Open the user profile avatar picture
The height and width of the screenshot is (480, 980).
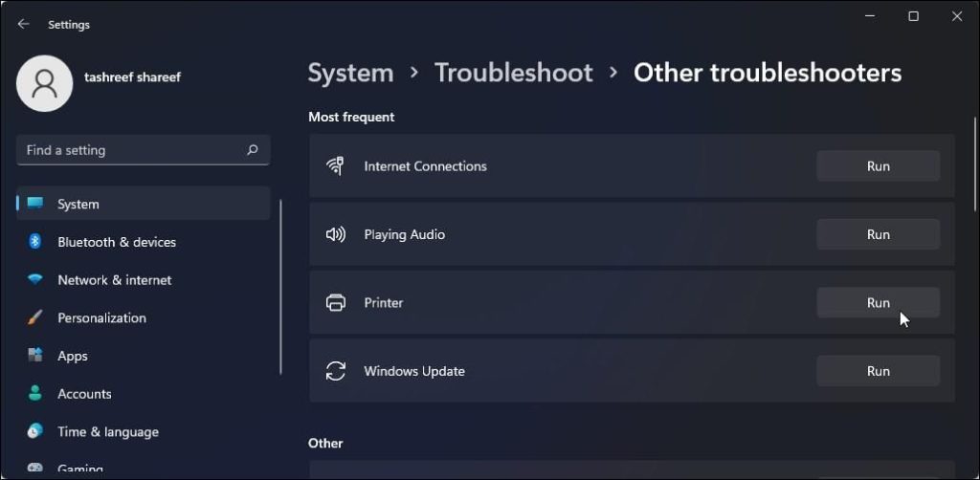tap(44, 83)
